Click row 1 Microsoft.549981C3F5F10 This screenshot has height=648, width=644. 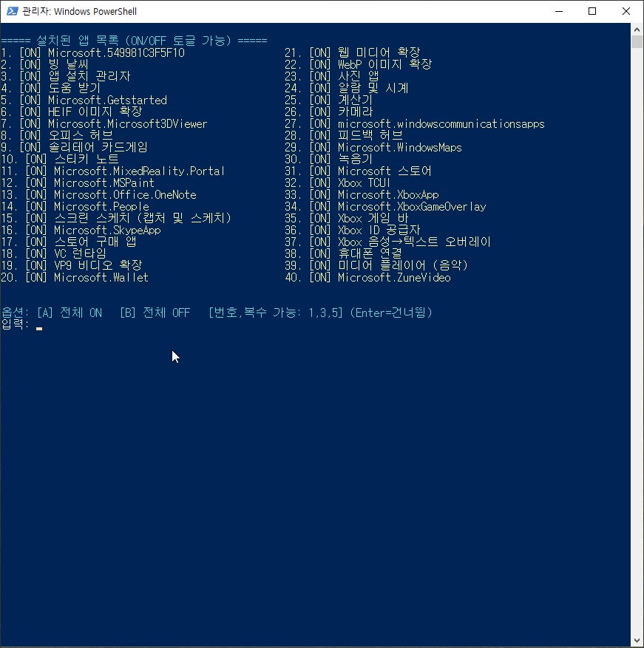coord(92,53)
